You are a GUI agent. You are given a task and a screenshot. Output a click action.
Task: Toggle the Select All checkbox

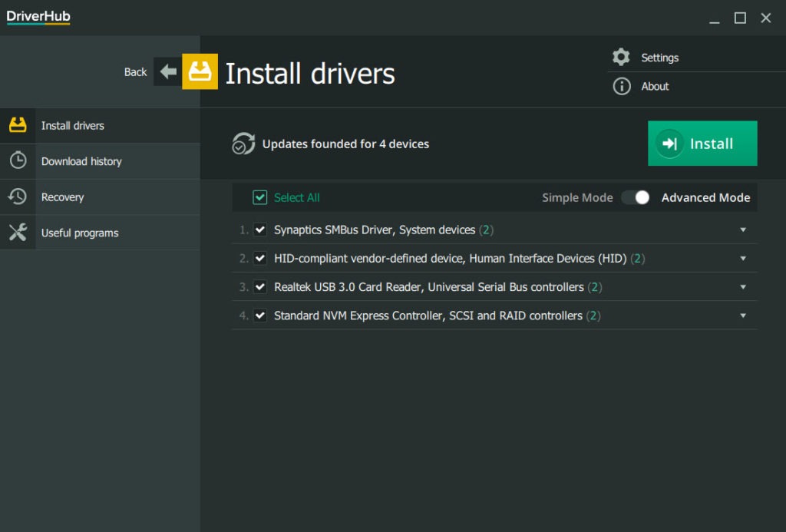tap(259, 197)
